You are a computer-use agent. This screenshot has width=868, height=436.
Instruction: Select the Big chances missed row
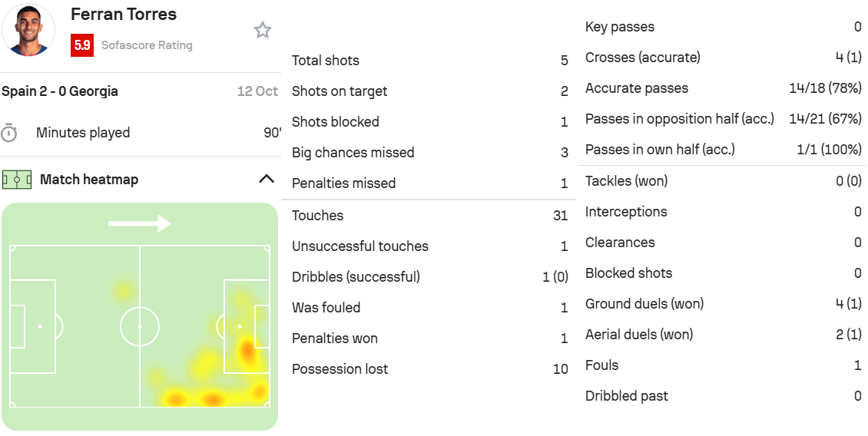(429, 153)
